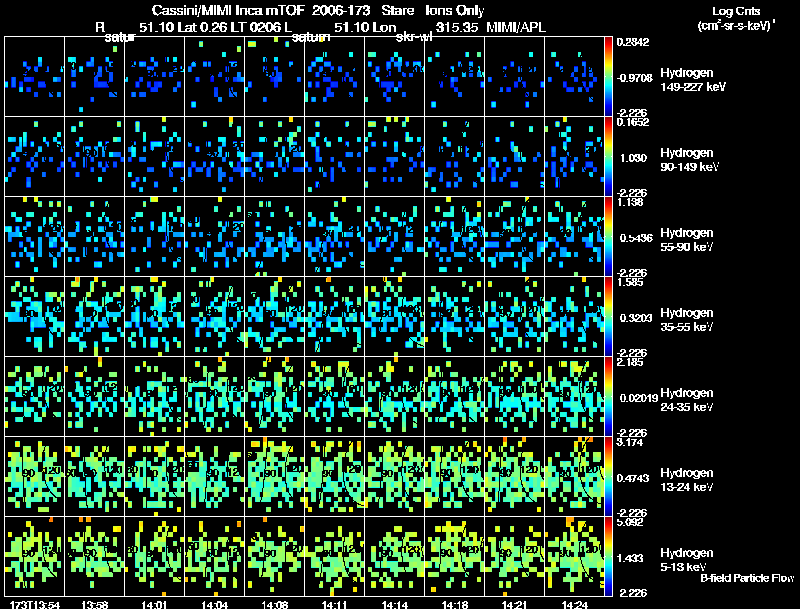Click the 173T13:54 time label
The width and height of the screenshot is (800, 609).
coord(35,605)
